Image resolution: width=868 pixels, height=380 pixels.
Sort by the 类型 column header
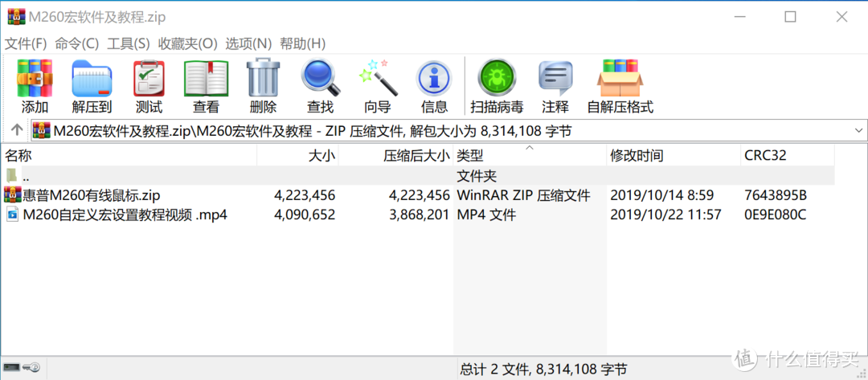pos(530,155)
